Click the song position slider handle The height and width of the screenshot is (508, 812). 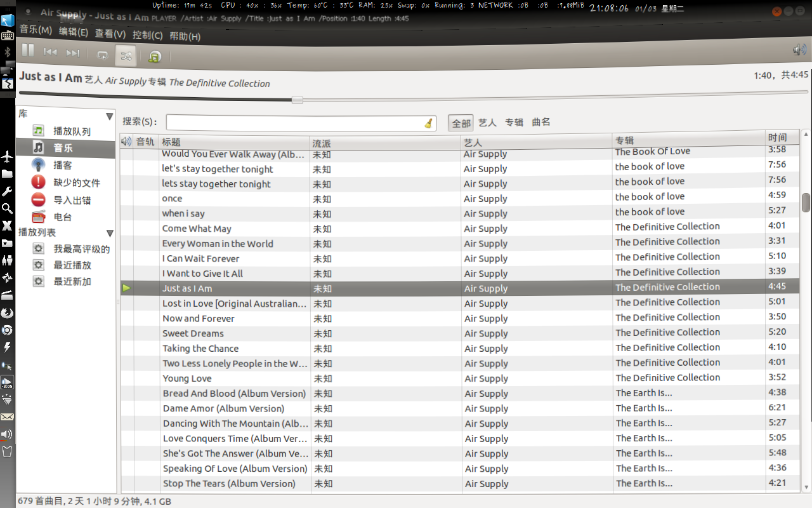point(297,100)
